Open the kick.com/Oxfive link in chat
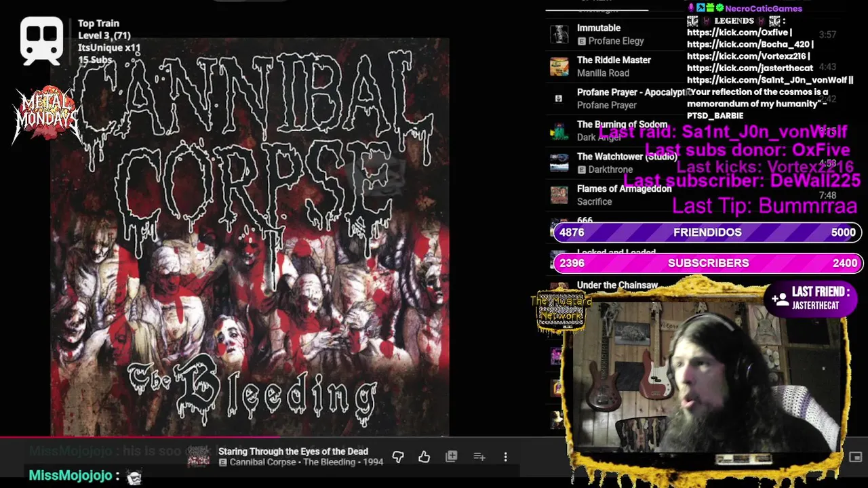Image resolution: width=868 pixels, height=488 pixels. coord(738,33)
